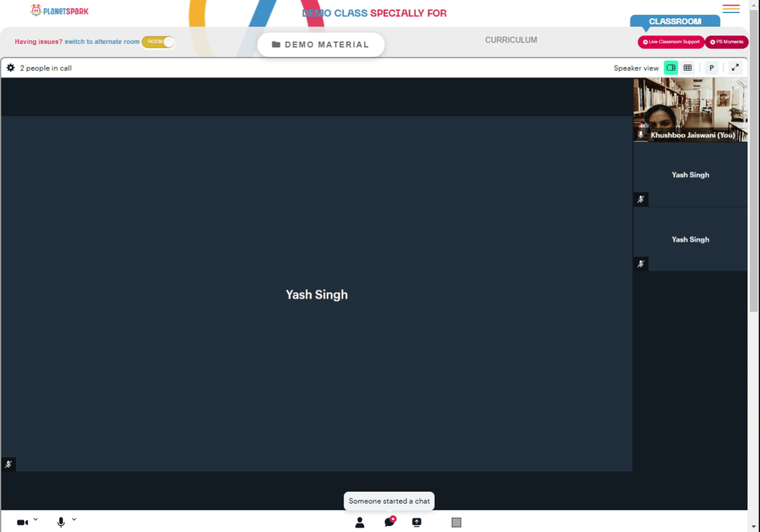760x532 pixels.
Task: Click the square whiteboard icon in bottom bar
Action: (x=456, y=522)
